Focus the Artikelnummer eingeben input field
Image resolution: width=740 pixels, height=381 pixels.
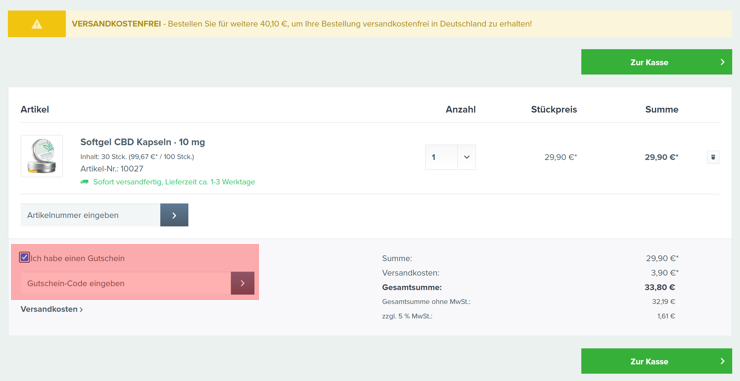click(90, 215)
